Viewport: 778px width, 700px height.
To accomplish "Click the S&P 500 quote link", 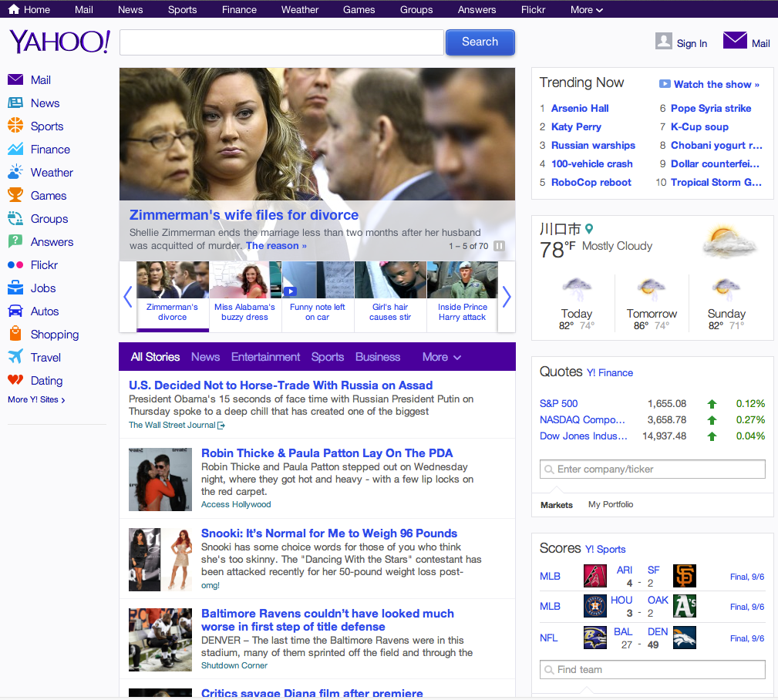I will [x=559, y=403].
